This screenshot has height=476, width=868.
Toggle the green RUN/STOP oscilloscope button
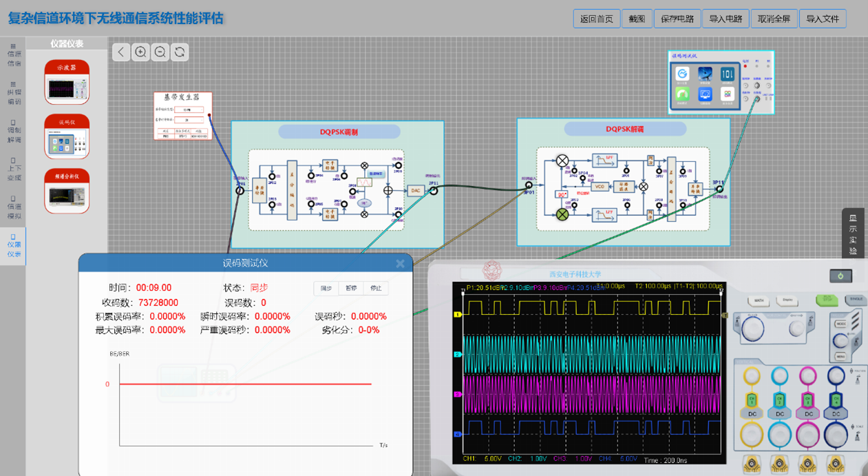[x=823, y=300]
